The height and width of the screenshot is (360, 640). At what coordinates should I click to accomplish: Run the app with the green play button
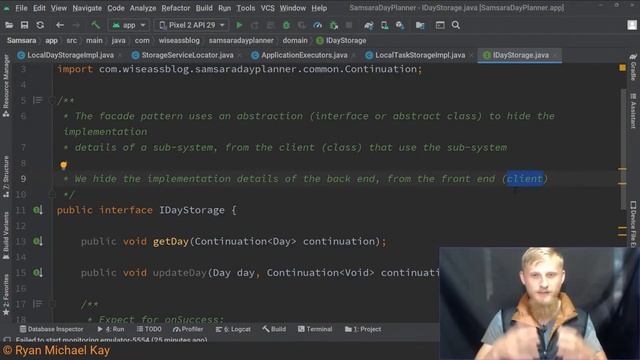coord(239,25)
